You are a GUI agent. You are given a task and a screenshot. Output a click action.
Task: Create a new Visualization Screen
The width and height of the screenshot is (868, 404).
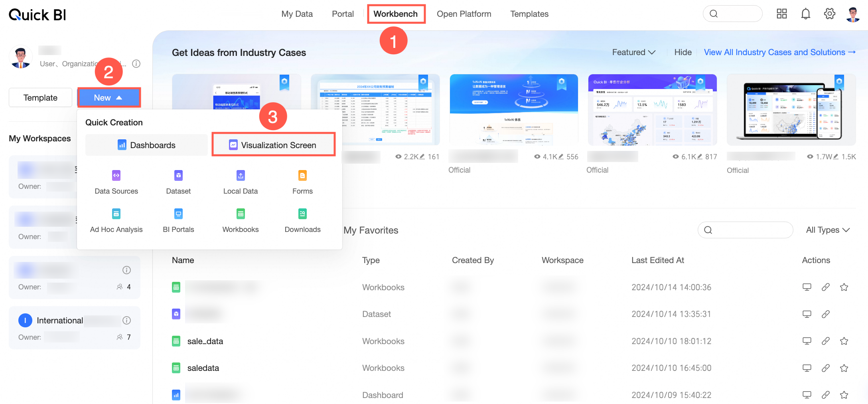click(x=273, y=145)
